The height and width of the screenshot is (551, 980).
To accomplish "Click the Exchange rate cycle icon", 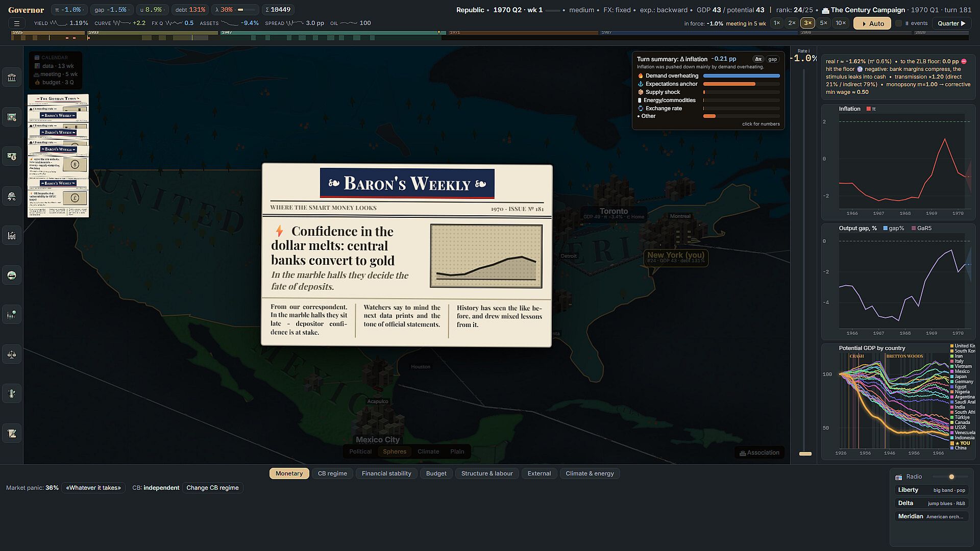I will (641, 108).
